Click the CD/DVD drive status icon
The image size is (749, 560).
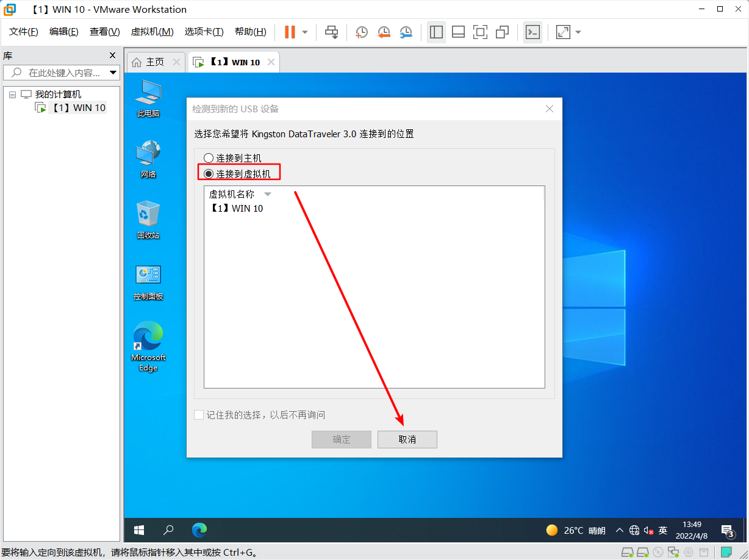tap(658, 552)
